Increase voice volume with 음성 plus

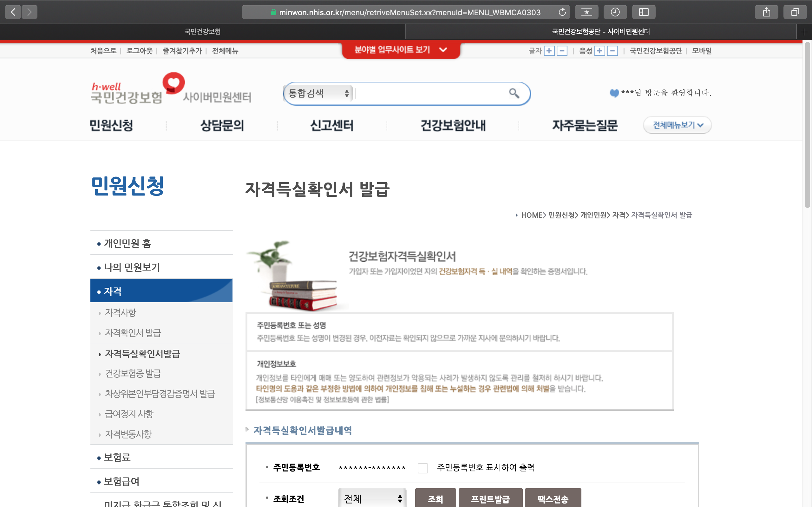point(599,51)
